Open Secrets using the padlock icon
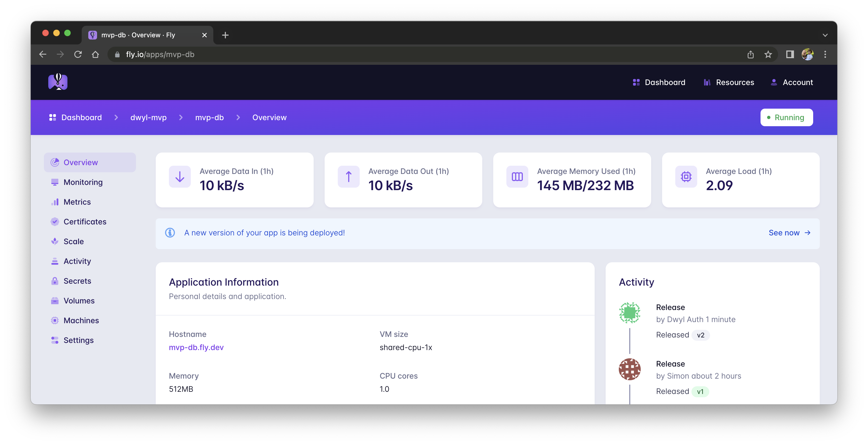This screenshot has height=445, width=868. [x=55, y=281]
